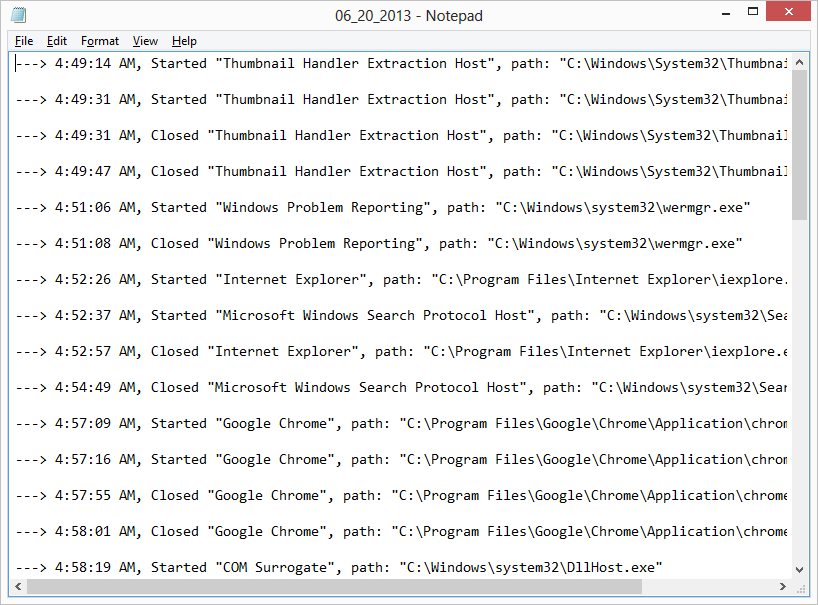The width and height of the screenshot is (818, 605).
Task: Click the 4:49:14 AM Started Thumbnail Handler line
Action: [401, 64]
